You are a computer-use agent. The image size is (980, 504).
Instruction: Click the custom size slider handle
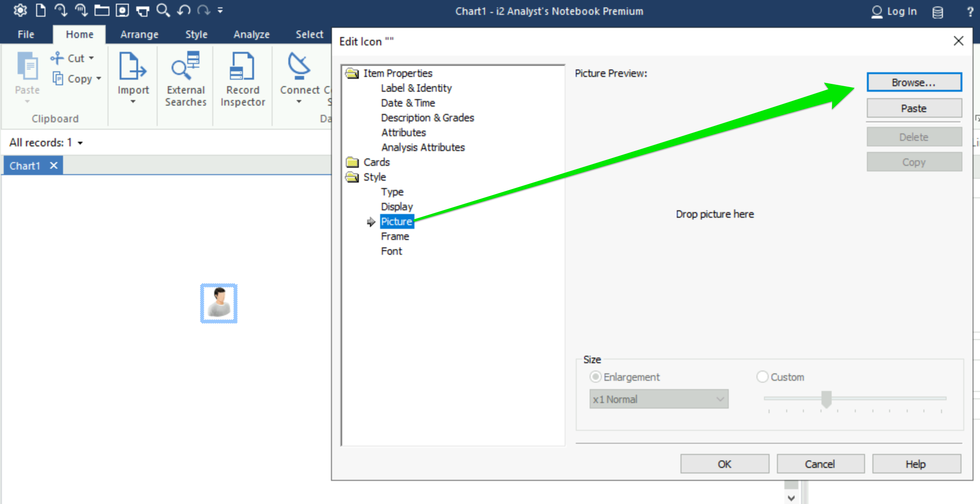(x=826, y=399)
